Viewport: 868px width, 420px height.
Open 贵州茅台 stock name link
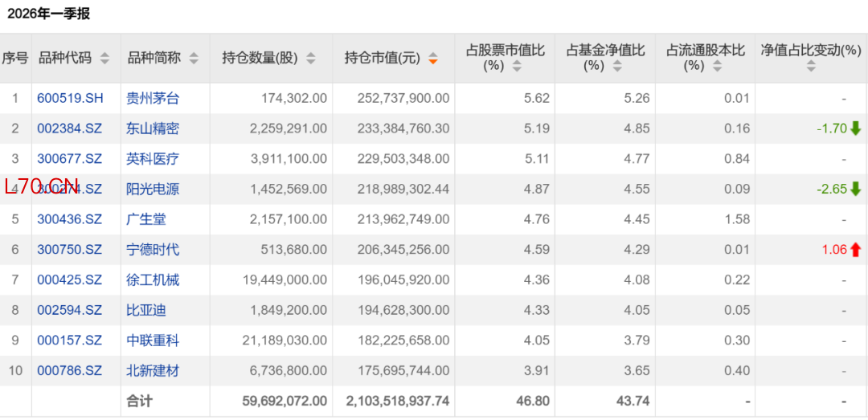[x=153, y=99]
